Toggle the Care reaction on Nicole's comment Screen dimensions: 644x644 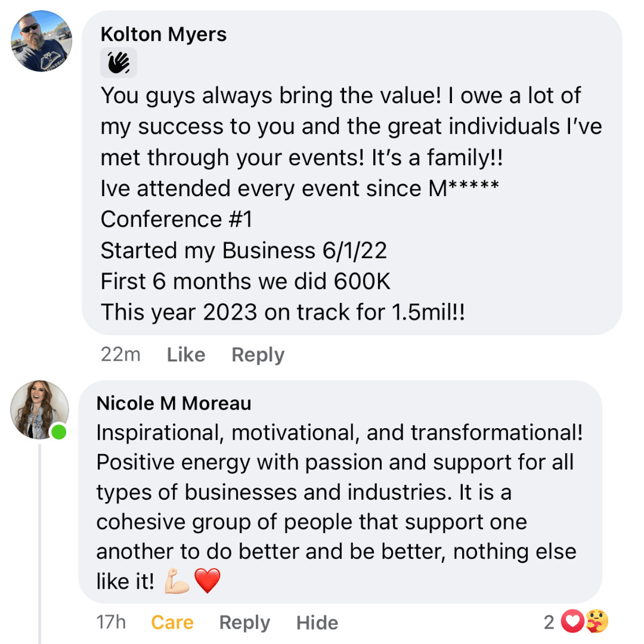coord(172,623)
